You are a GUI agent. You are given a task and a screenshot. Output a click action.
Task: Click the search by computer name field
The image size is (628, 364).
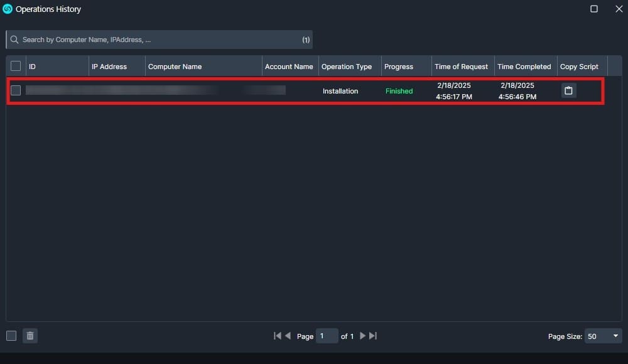157,40
